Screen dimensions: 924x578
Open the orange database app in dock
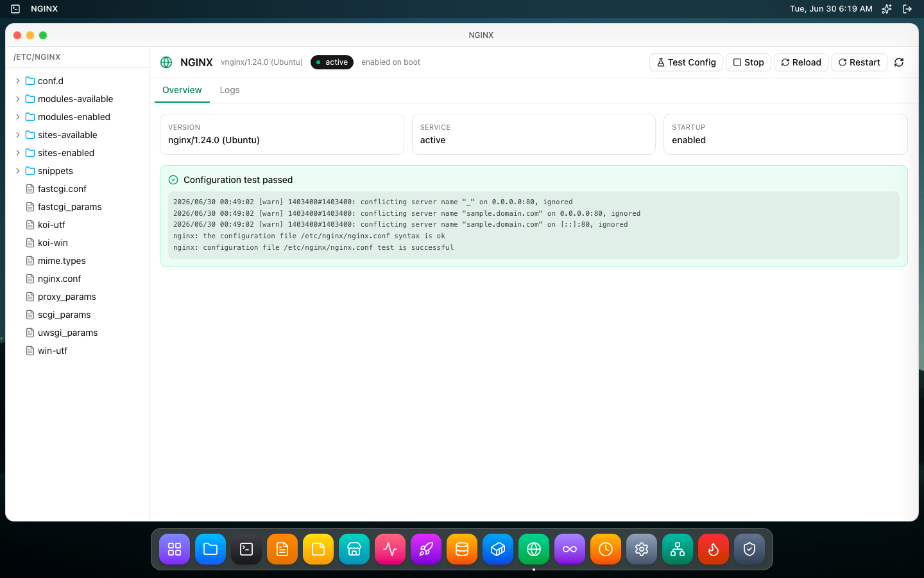462,549
